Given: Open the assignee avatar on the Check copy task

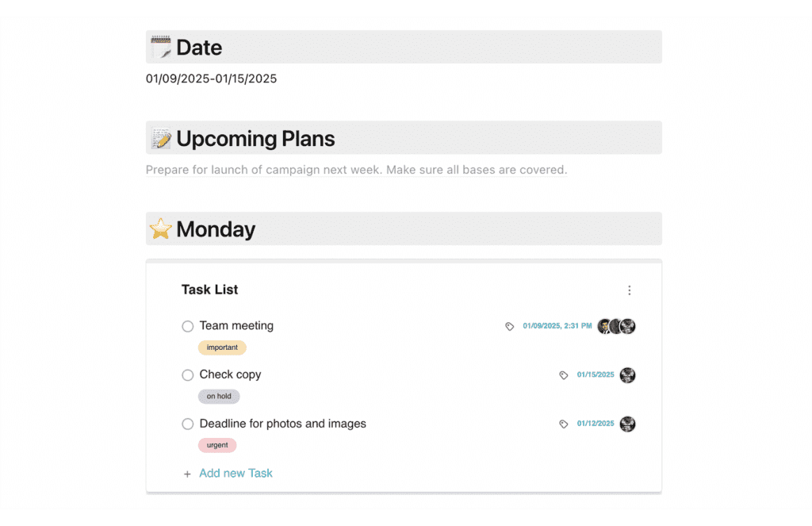Looking at the screenshot, I should tap(627, 374).
